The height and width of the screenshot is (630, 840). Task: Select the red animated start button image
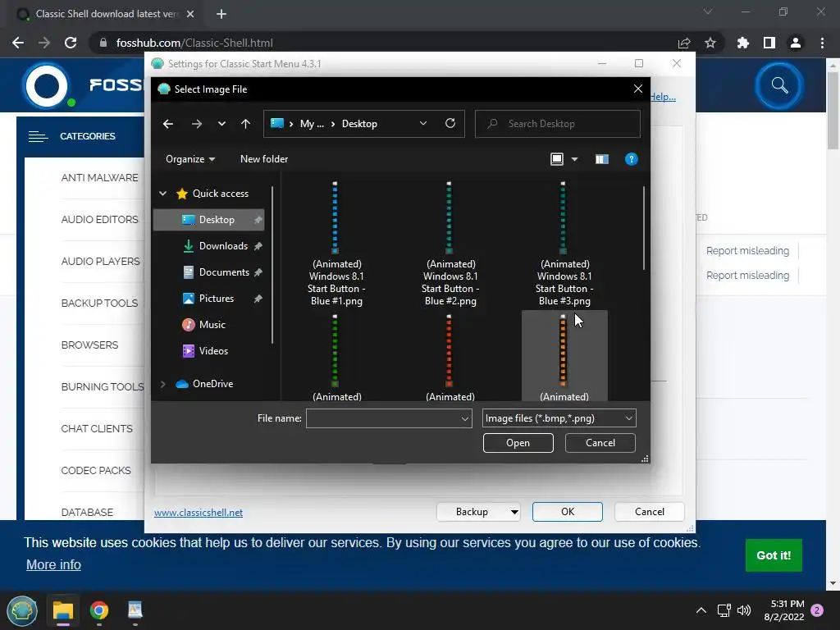point(450,357)
